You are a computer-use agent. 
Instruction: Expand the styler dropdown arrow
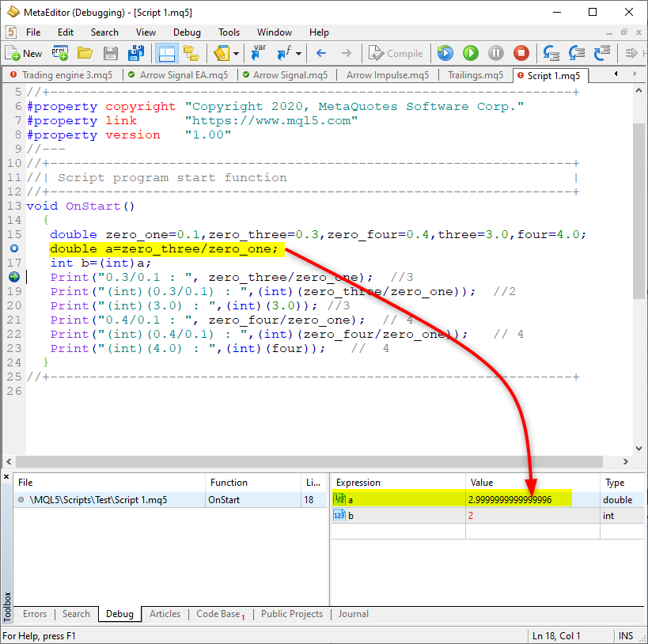(x=236, y=54)
